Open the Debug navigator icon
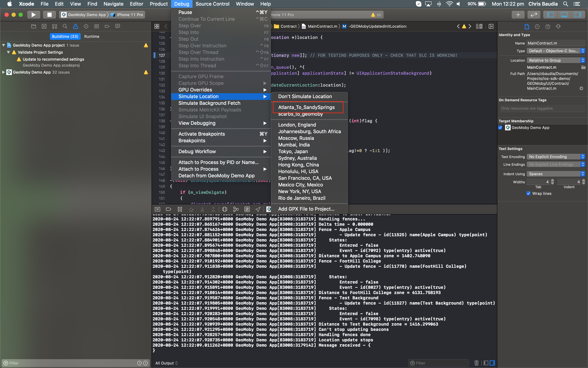 96,26
